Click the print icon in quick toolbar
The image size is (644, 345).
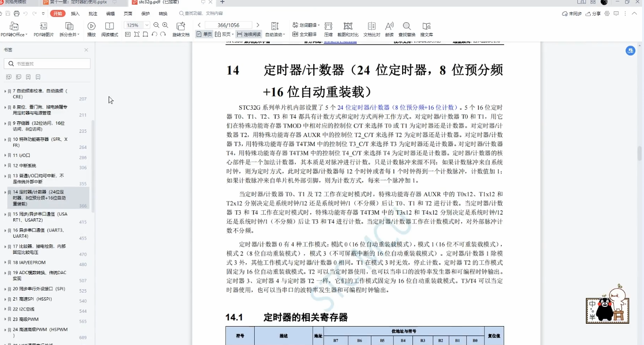pos(17,14)
